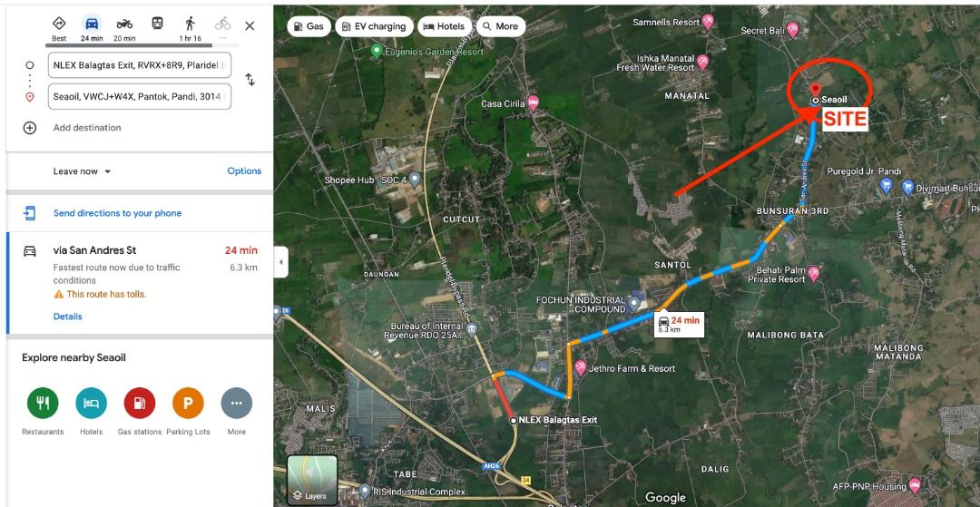Filter map by EV charging
This screenshot has height=507, width=980.
375,26
